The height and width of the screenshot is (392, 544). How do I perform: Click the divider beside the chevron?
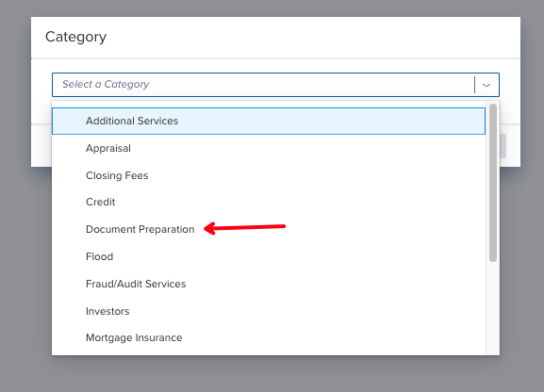coord(474,85)
